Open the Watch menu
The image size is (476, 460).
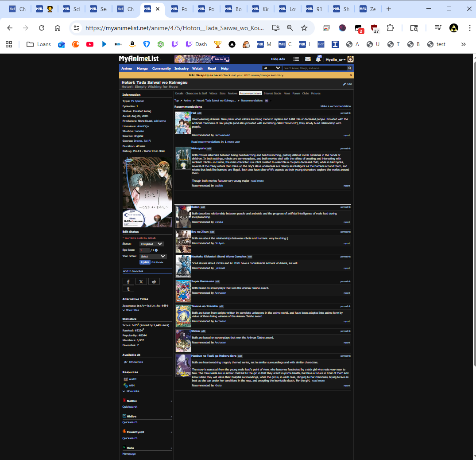coord(197,69)
